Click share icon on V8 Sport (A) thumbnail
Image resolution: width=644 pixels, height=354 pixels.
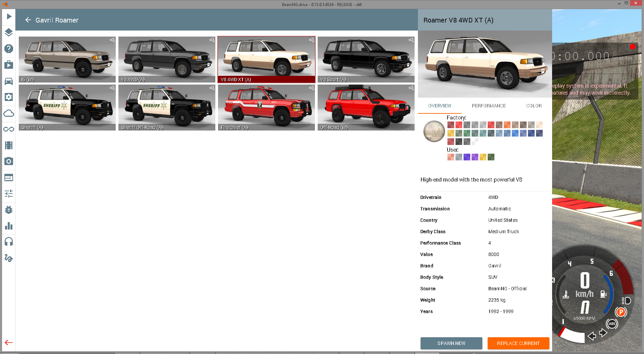(x=411, y=40)
